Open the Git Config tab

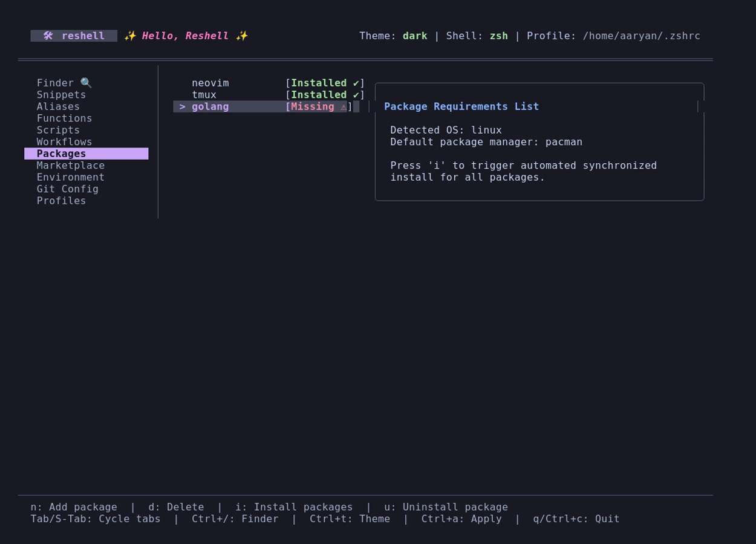[67, 189]
